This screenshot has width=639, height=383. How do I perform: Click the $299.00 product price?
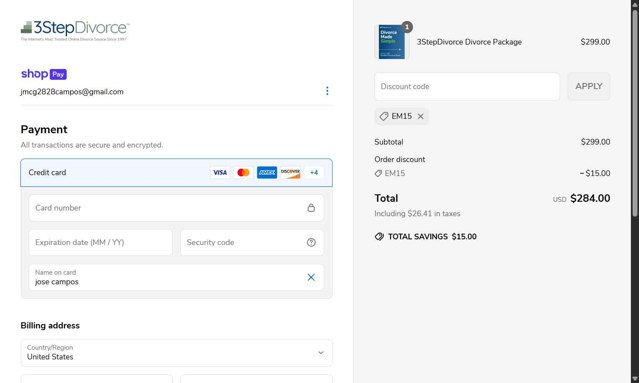[x=595, y=42]
